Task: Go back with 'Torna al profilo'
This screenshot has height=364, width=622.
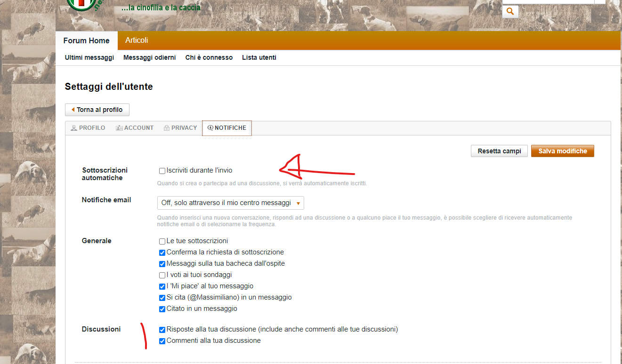Action: pyautogui.click(x=97, y=110)
